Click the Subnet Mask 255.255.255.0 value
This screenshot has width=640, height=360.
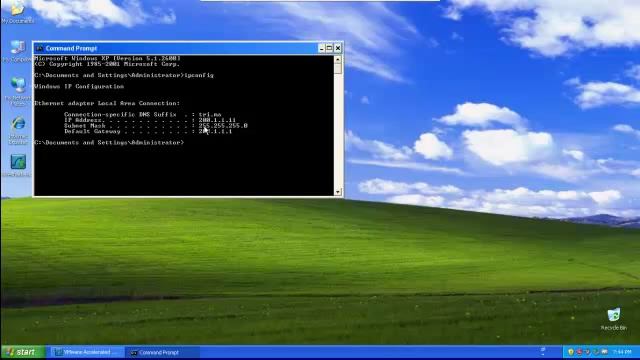click(223, 126)
